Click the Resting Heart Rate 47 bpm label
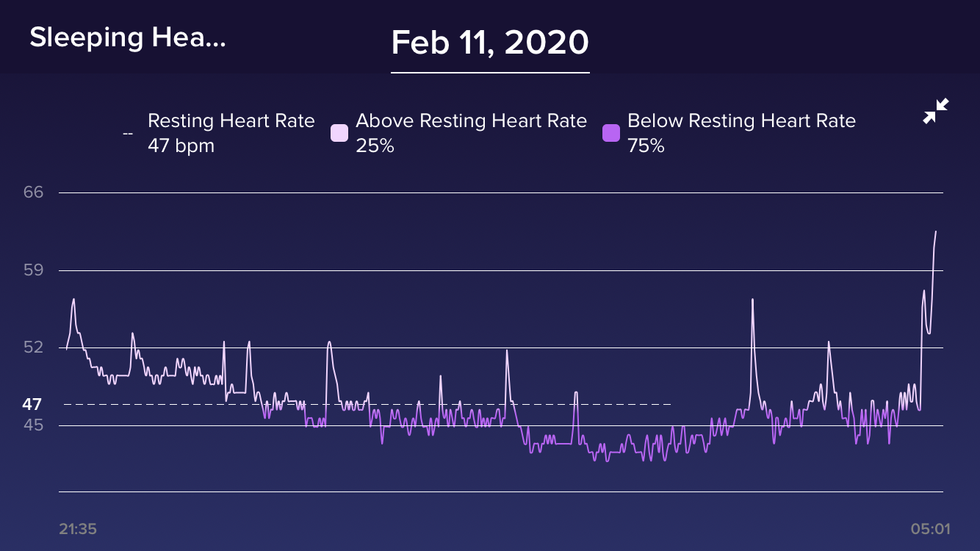Viewport: 980px width, 551px height. (231, 133)
